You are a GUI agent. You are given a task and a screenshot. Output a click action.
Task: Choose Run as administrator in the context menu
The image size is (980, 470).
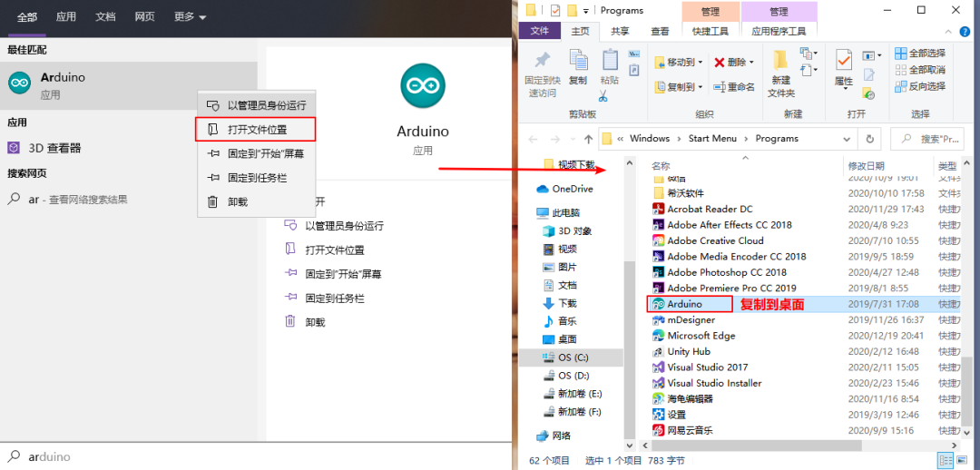[257, 104]
